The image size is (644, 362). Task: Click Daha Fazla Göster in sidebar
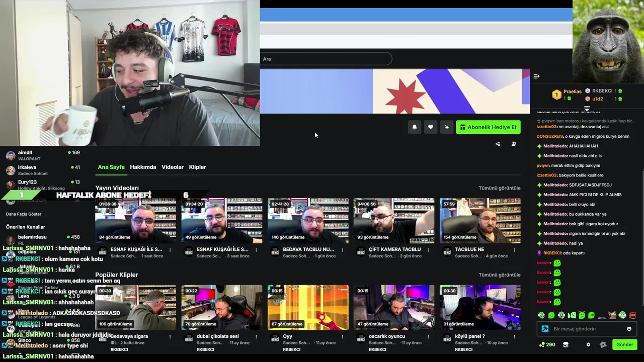(x=24, y=214)
